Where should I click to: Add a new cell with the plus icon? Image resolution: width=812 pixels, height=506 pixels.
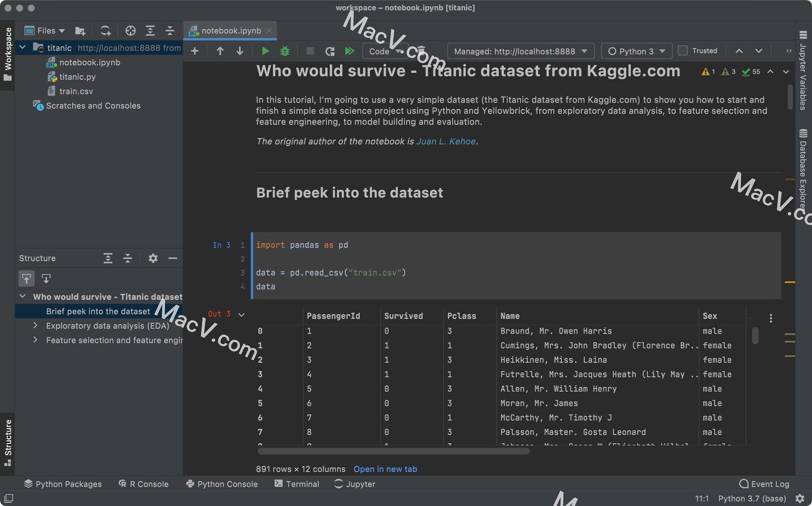pyautogui.click(x=195, y=51)
